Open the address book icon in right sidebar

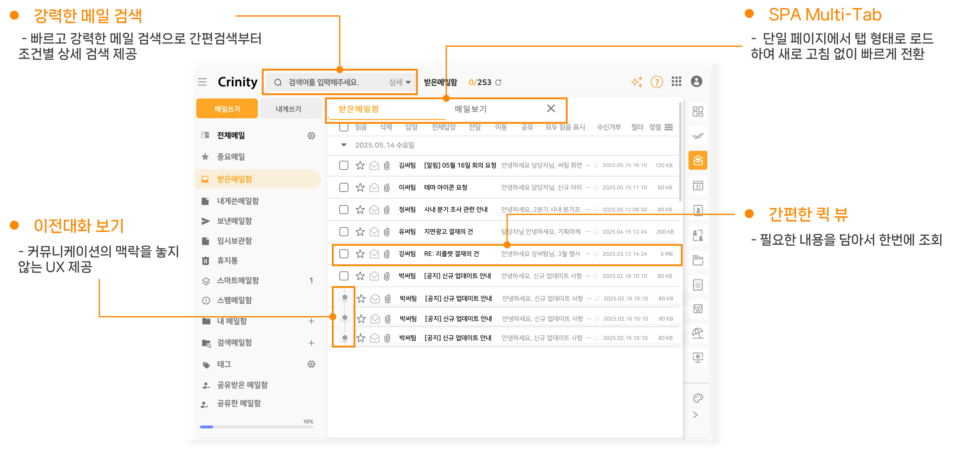(698, 210)
